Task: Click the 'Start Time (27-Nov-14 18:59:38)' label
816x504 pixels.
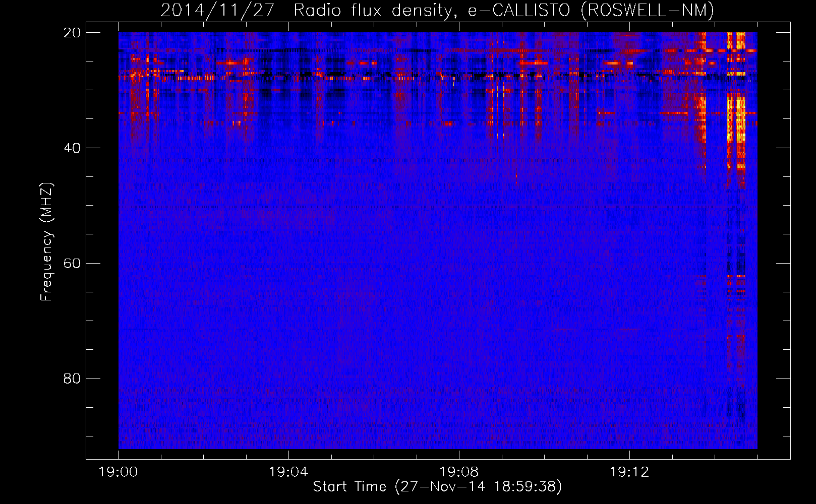Action: (x=437, y=487)
